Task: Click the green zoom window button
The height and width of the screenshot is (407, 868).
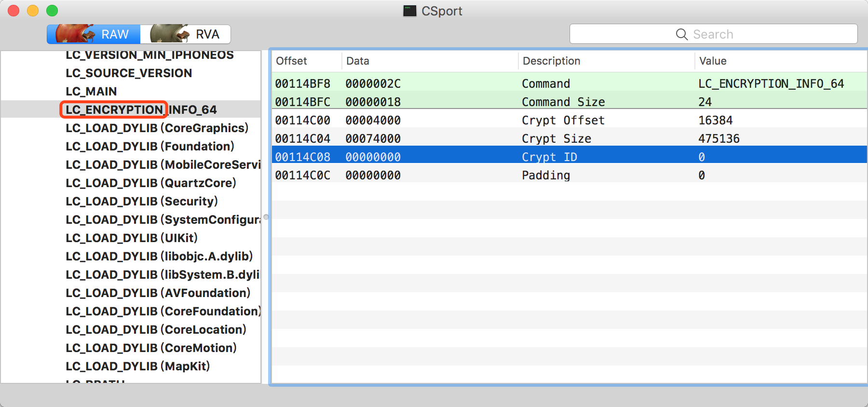Action: 52,11
